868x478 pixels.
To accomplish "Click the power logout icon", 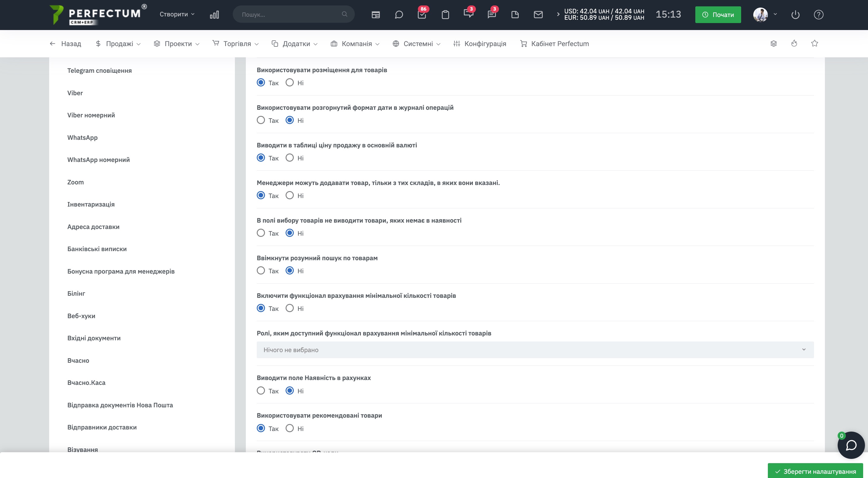I will pos(795,15).
